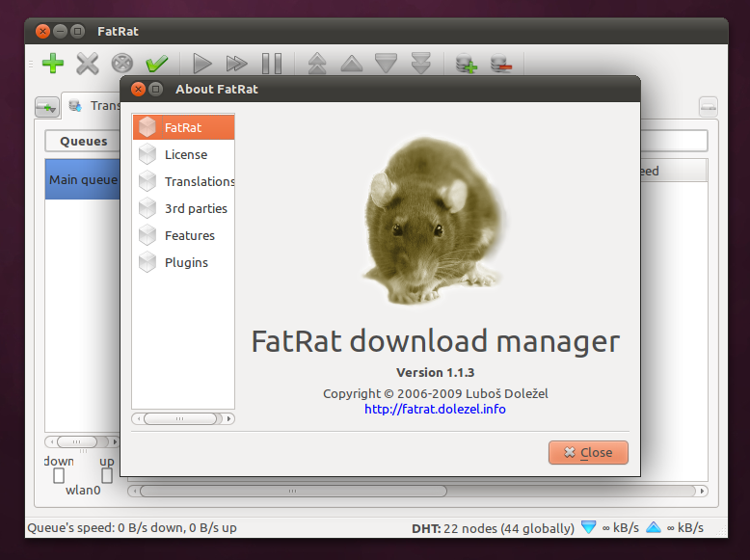Image resolution: width=750 pixels, height=560 pixels.
Task: Select FatRat in the About sidebar
Action: pos(183,127)
